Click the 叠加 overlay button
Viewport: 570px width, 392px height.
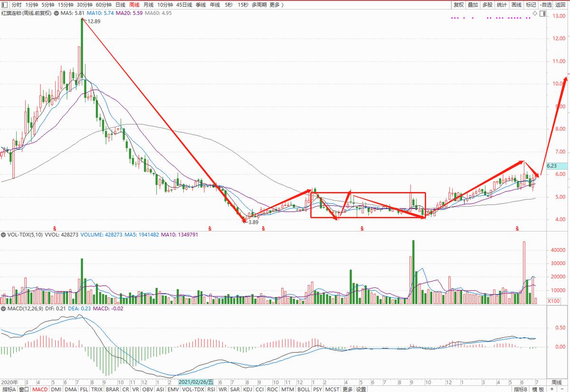tap(473, 5)
